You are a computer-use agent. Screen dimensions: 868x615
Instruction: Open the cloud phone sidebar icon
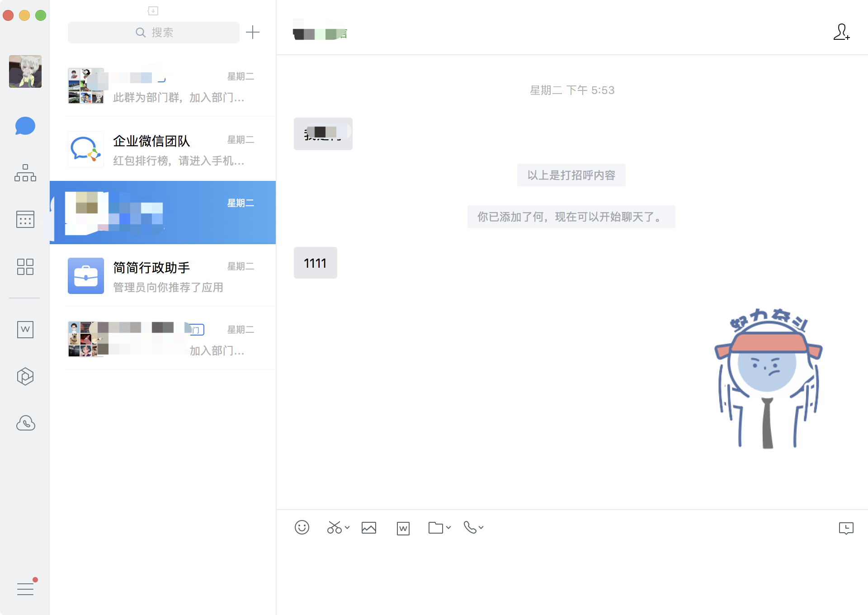pos(25,423)
